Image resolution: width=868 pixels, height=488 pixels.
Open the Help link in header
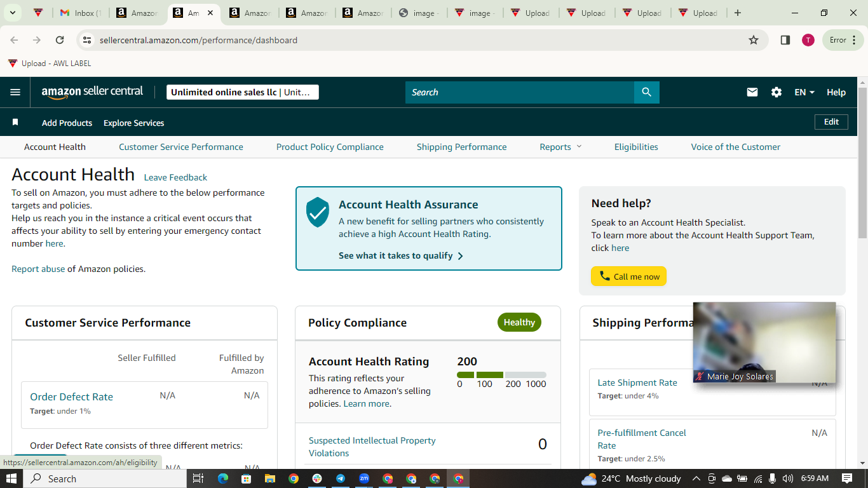point(836,92)
